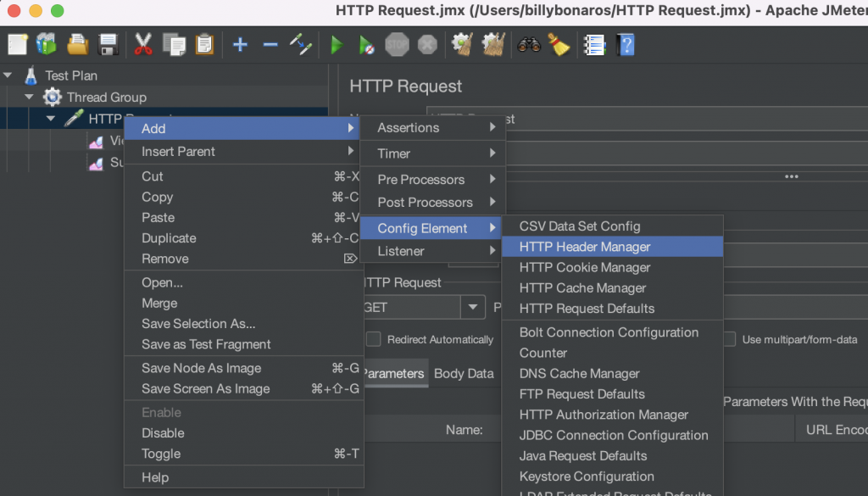Select the Thread Group tree item

tap(106, 98)
